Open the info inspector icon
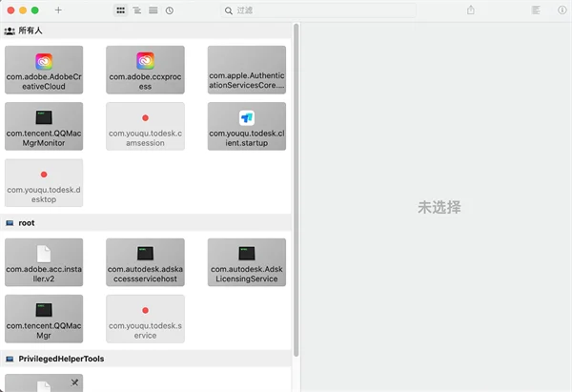The image size is (572, 392). 562,10
